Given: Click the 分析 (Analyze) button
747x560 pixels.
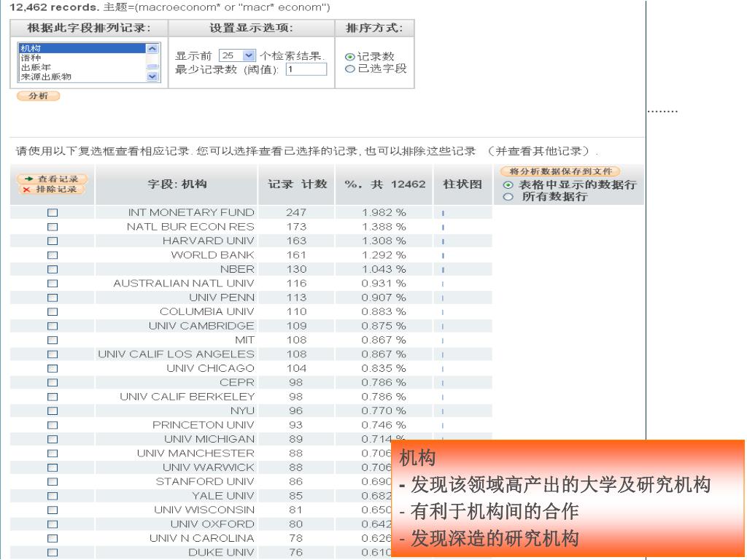Looking at the screenshot, I should pyautogui.click(x=38, y=96).
